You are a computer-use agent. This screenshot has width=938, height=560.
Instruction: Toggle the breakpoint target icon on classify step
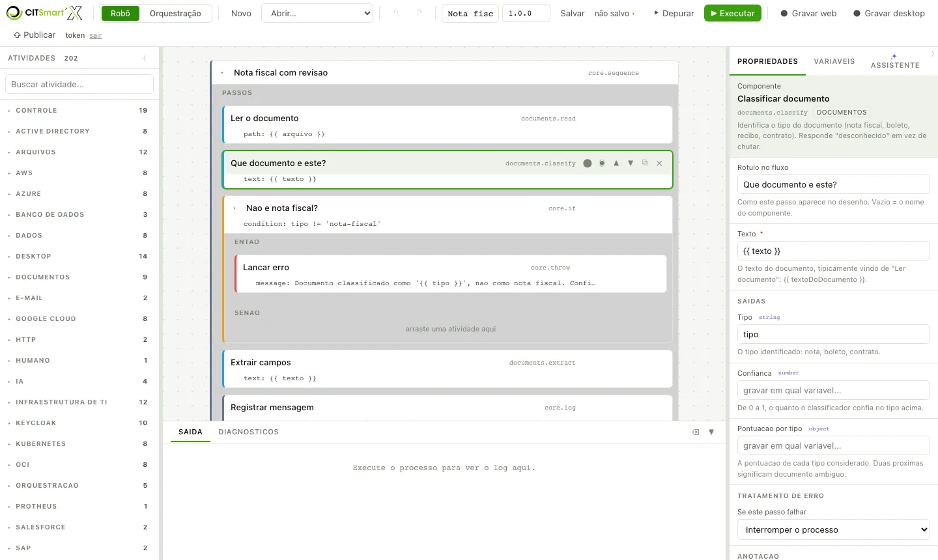(x=602, y=163)
